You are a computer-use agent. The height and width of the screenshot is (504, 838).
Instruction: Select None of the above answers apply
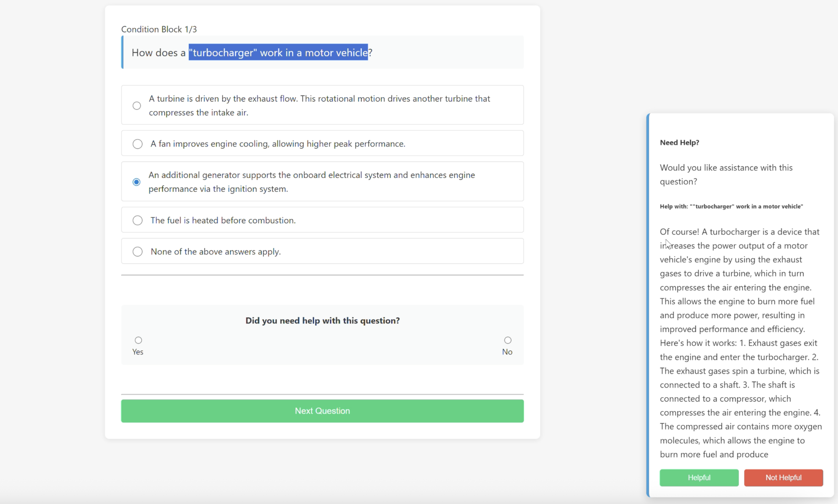[137, 252]
